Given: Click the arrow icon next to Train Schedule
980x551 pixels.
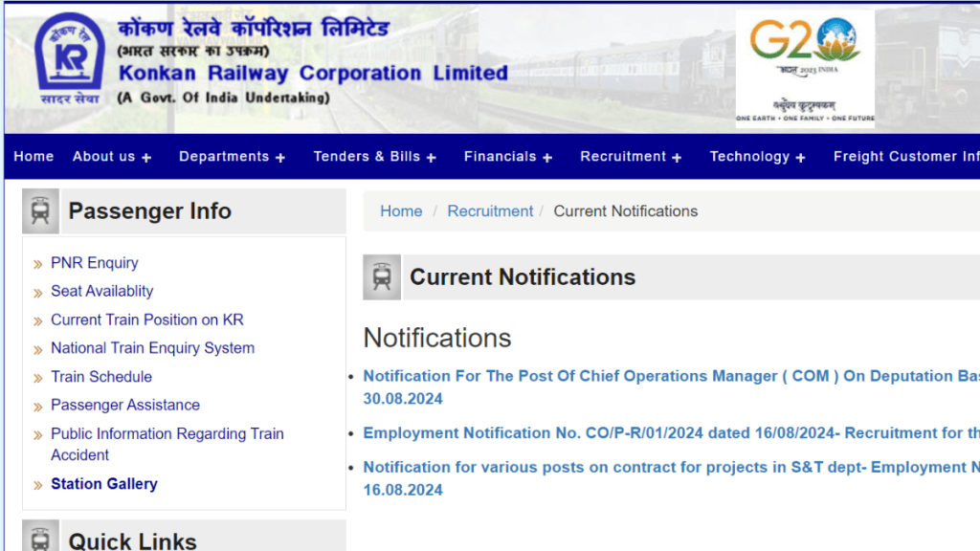Looking at the screenshot, I should [37, 377].
